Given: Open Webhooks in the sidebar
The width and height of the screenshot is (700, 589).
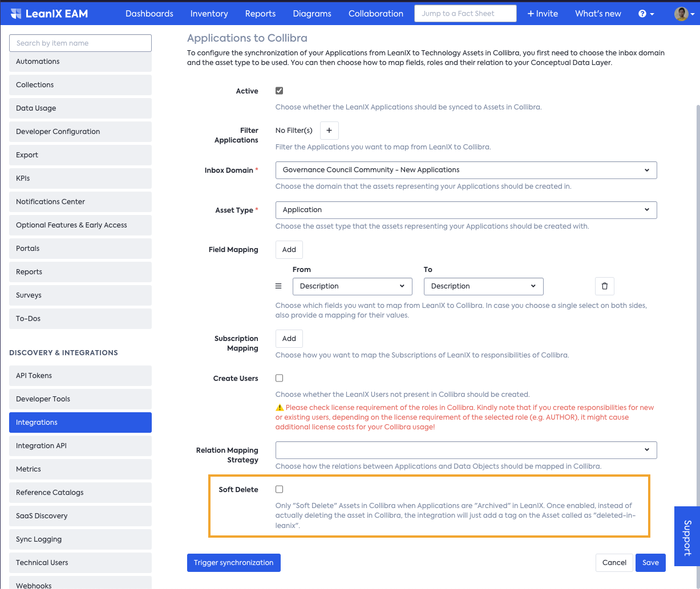Looking at the screenshot, I should pyautogui.click(x=80, y=583).
